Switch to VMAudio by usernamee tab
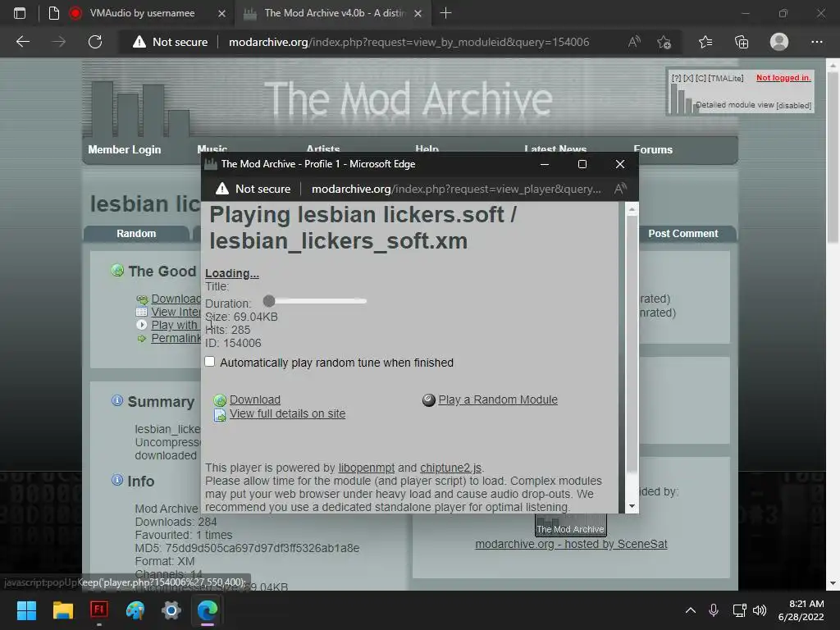Viewport: 840px width, 630px height. tap(143, 13)
